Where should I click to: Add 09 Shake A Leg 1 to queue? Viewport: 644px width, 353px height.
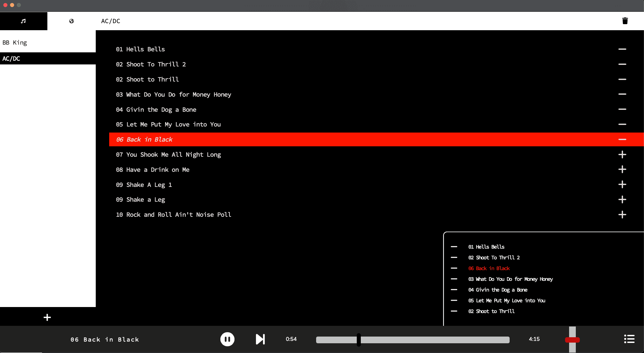[622, 185]
